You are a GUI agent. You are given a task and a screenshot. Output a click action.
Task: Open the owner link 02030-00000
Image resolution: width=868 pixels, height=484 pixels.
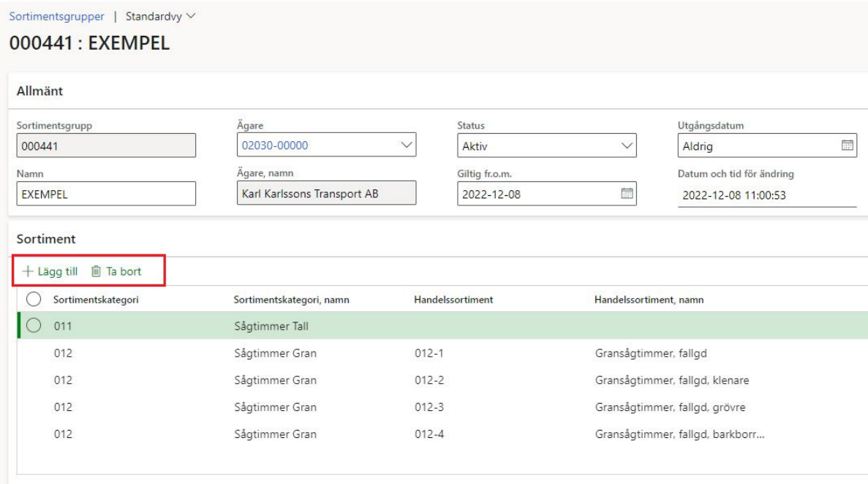coord(274,145)
